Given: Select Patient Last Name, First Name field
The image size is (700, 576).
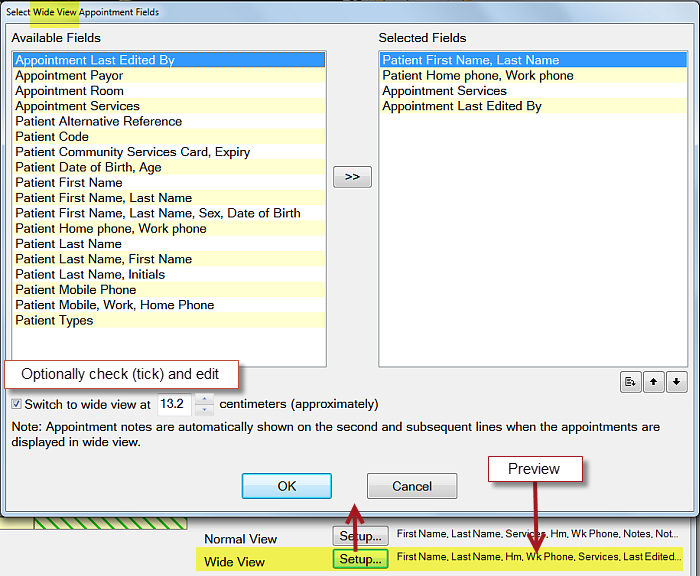Looking at the screenshot, I should 169,259.
